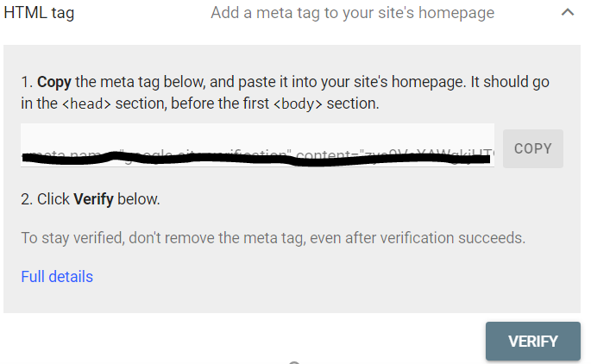Click the bold word Verify in step 2
Viewport: 591px width, 364px height.
(94, 199)
